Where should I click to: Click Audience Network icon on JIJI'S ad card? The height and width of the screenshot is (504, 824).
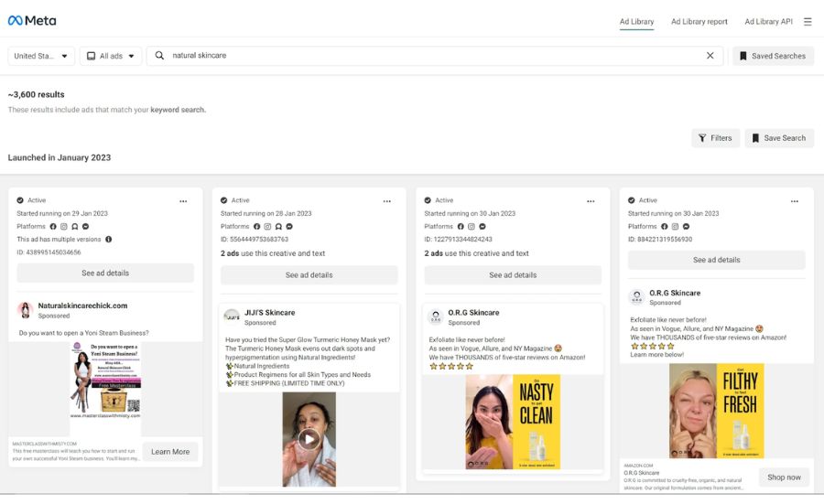pyautogui.click(x=278, y=227)
